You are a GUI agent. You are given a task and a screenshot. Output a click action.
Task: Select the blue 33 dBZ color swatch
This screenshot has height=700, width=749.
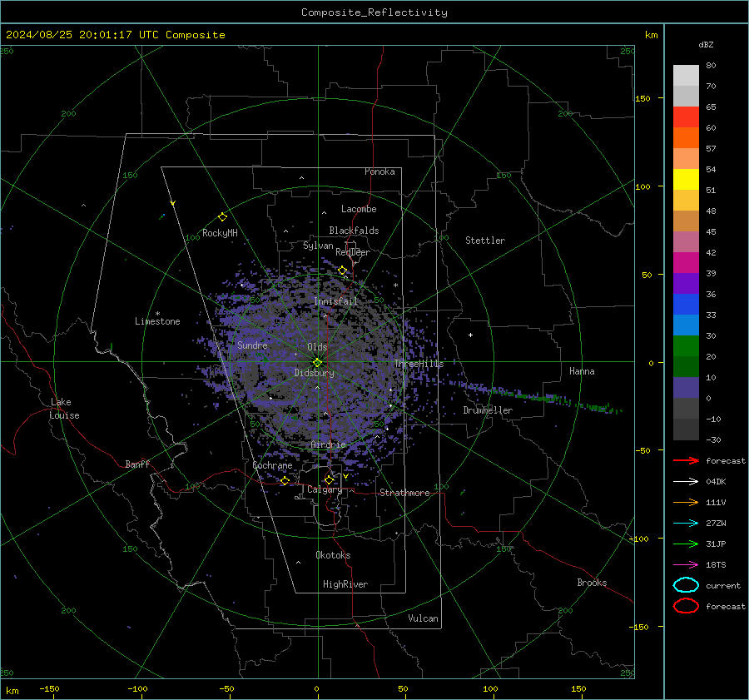click(686, 305)
